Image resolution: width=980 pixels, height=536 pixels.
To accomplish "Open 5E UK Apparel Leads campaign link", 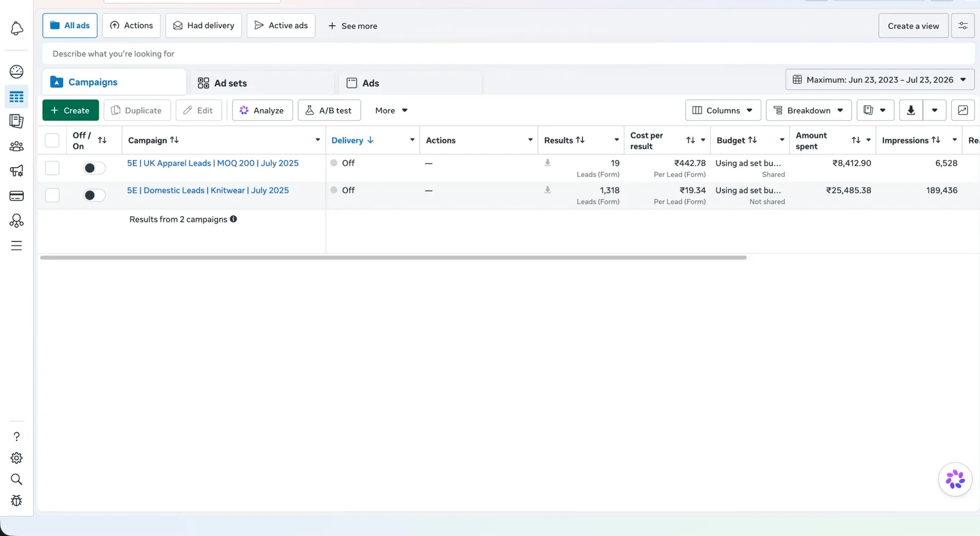I will [213, 163].
